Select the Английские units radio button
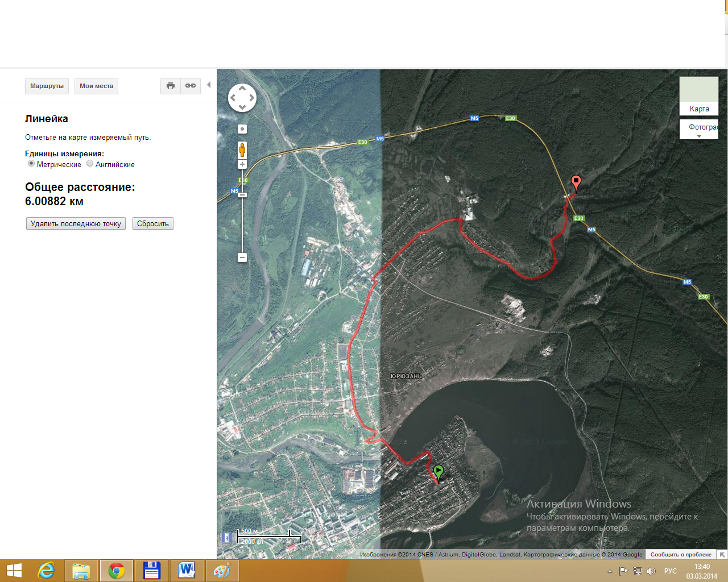Screen dimensions: 728x582 click(x=90, y=164)
